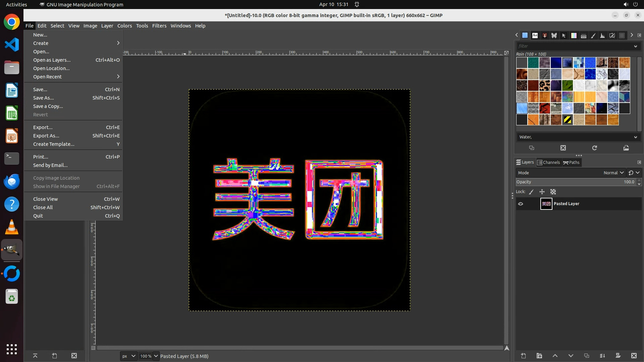The width and height of the screenshot is (644, 362).
Task: Create new layer group icon
Action: [539, 356]
